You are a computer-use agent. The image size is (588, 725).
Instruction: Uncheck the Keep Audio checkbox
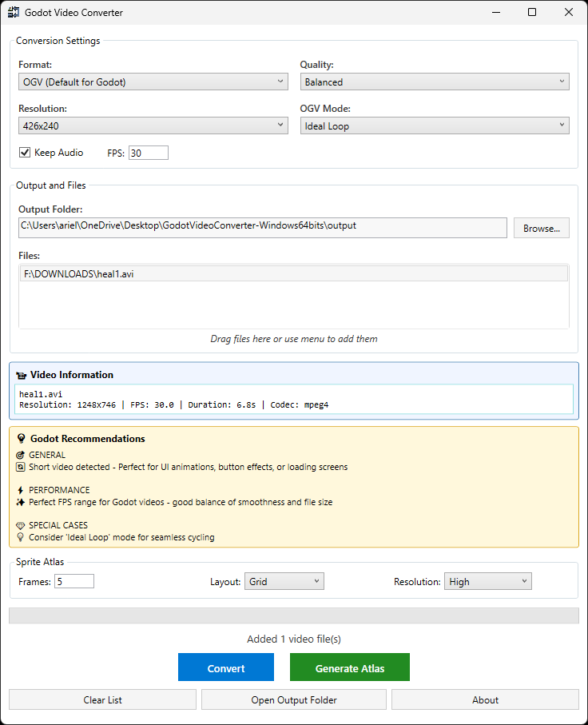pos(25,152)
